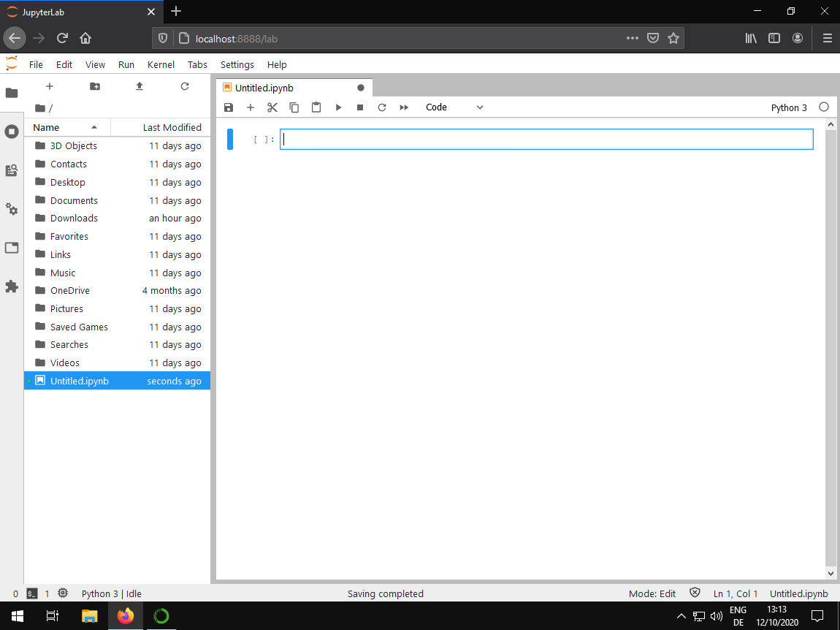The image size is (840, 630).
Task: Cut the selected cell with scissors icon
Action: coord(272,107)
